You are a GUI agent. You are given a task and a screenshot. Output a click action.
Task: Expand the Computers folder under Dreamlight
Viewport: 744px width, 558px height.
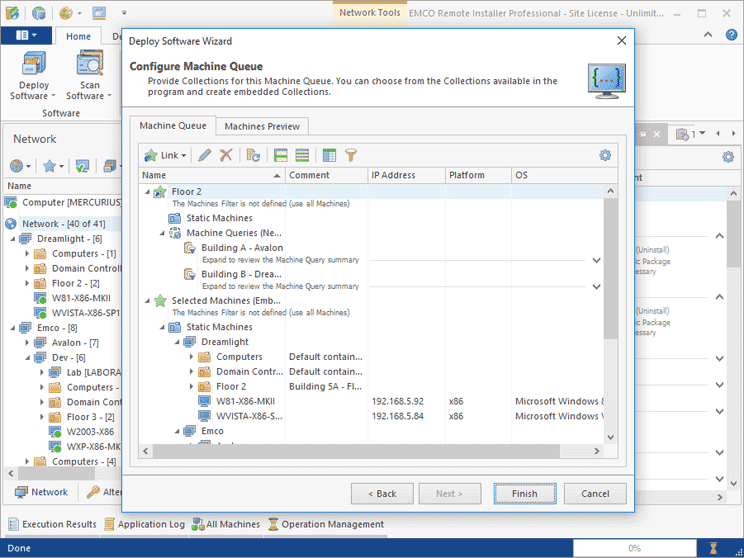(192, 357)
